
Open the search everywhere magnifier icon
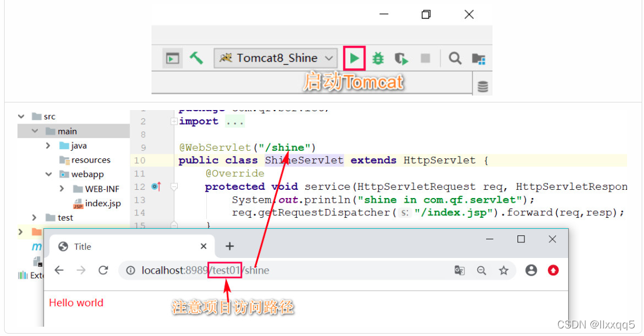coord(455,58)
